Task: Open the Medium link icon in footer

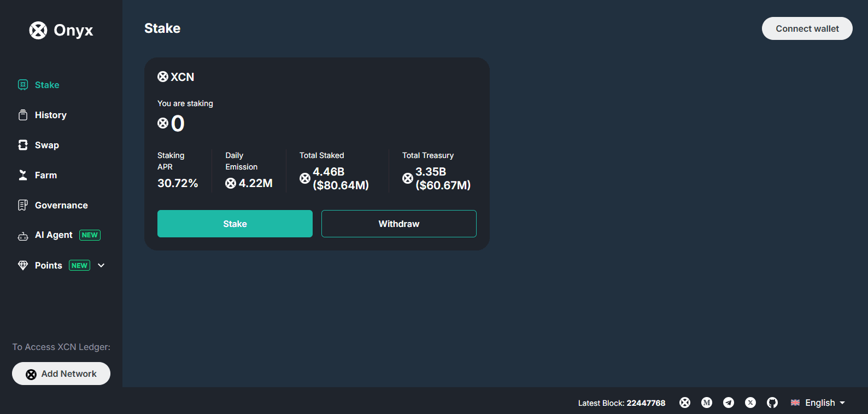Action: (707, 403)
